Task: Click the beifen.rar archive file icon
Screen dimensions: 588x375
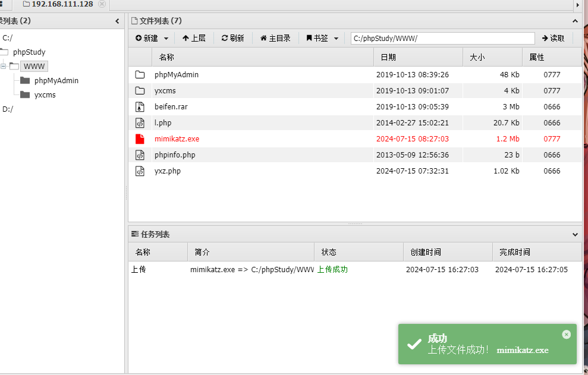Action: 140,107
